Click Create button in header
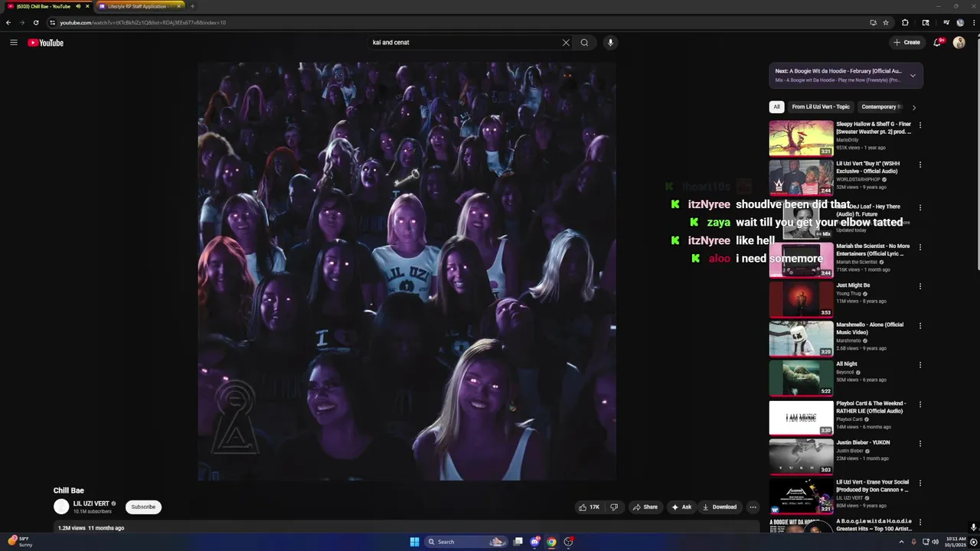This screenshot has height=551, width=980. [x=906, y=43]
